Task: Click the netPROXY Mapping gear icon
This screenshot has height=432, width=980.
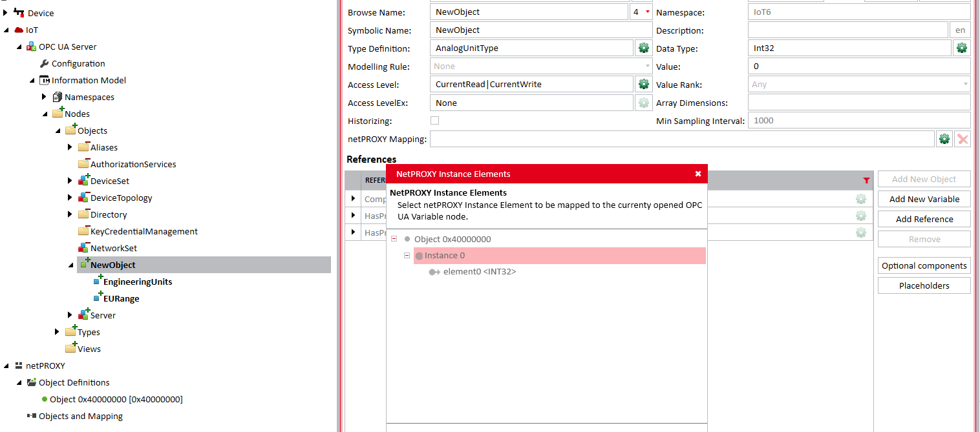Action: [x=944, y=139]
